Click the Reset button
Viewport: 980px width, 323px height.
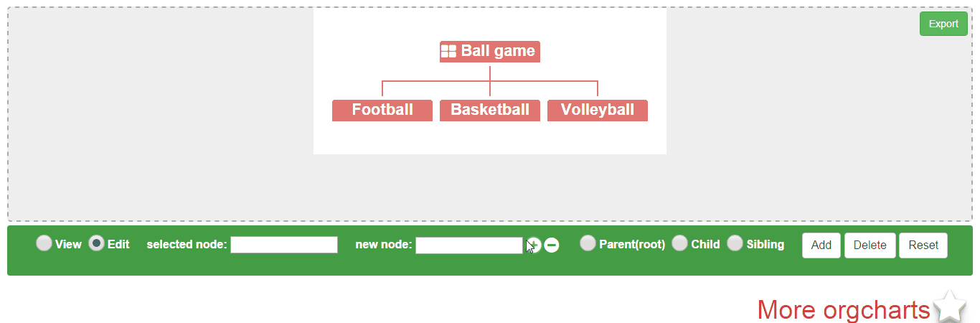tap(923, 245)
